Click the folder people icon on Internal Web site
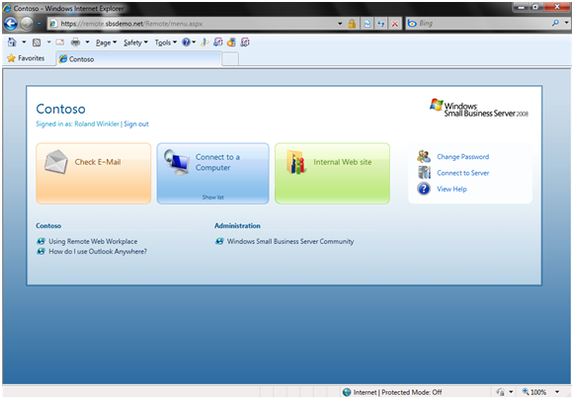This screenshot has width=574, height=400. [296, 162]
